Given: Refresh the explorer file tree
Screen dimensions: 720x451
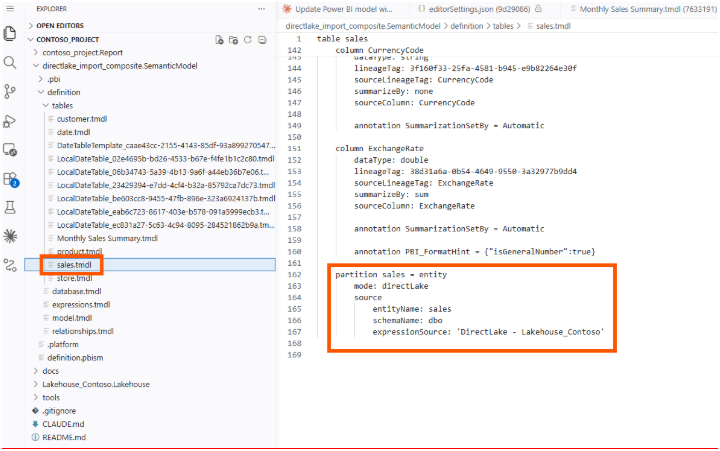Looking at the screenshot, I should 248,40.
